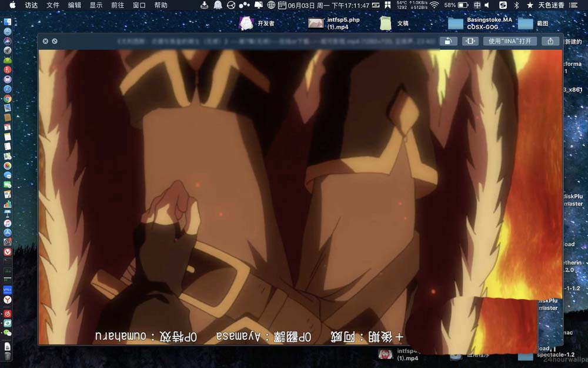Open NetEase Music red icon in Dock
The width and height of the screenshot is (588, 368).
8,314
